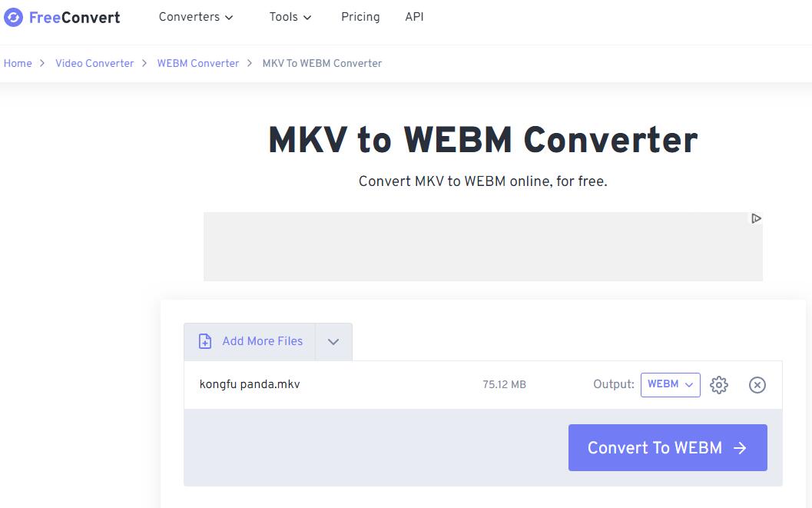This screenshot has width=812, height=508.
Task: Click the FreeConvert logo icon
Action: pos(13,18)
